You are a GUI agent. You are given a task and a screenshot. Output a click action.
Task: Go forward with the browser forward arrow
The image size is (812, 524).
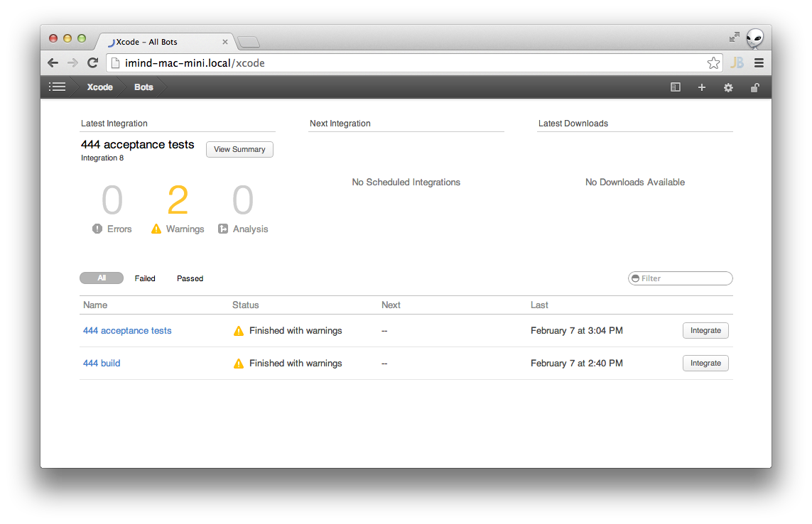click(72, 63)
